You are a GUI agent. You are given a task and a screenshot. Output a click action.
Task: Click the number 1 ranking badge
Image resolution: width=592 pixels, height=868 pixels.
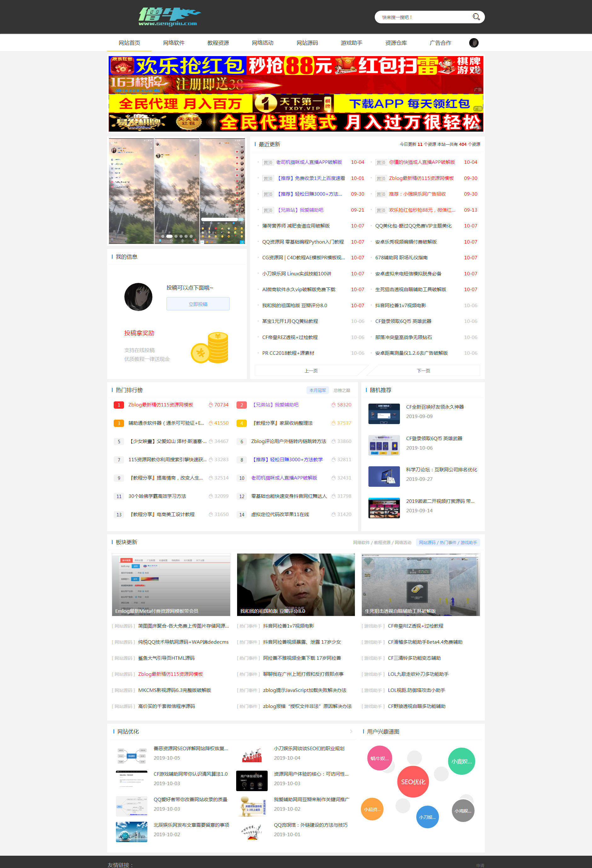pyautogui.click(x=119, y=405)
